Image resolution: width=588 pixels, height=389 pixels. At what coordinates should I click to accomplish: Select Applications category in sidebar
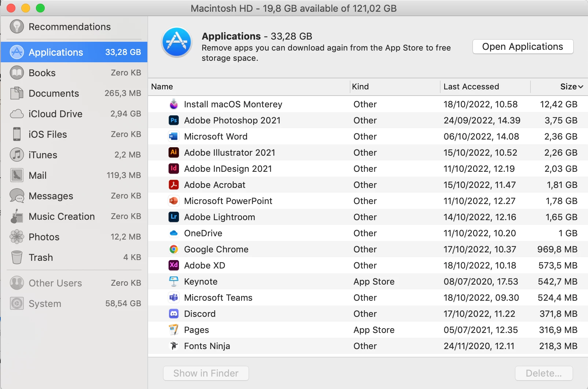pos(74,52)
